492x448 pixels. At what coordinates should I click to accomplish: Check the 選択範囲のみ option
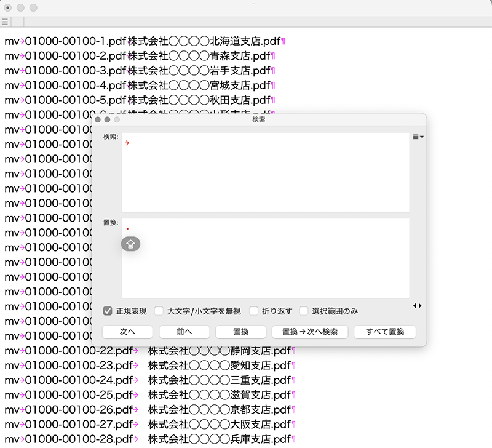tap(304, 311)
